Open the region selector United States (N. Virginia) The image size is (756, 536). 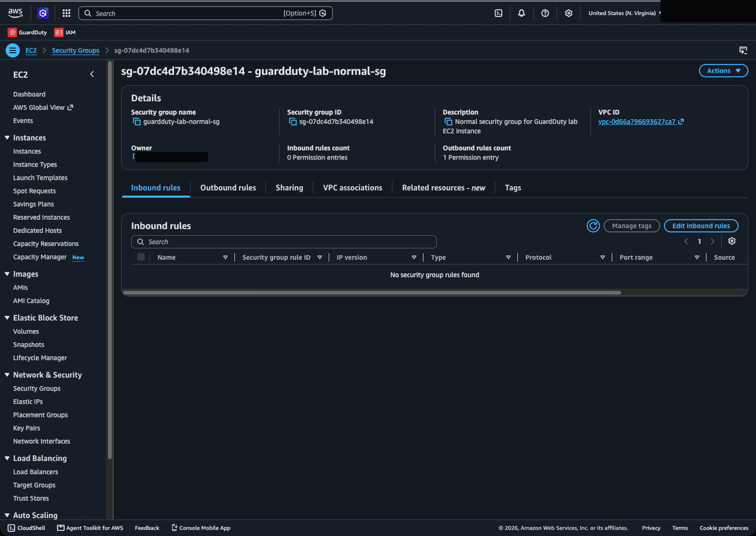pos(624,13)
